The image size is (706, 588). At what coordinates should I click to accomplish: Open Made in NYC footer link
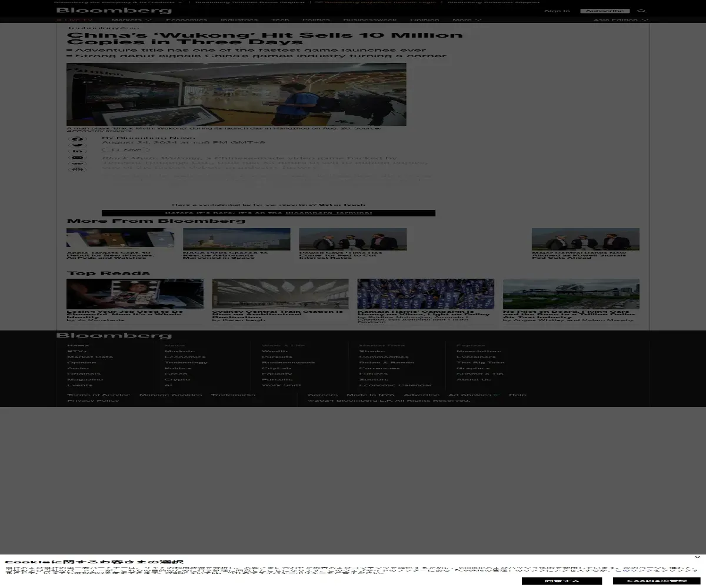tap(371, 395)
